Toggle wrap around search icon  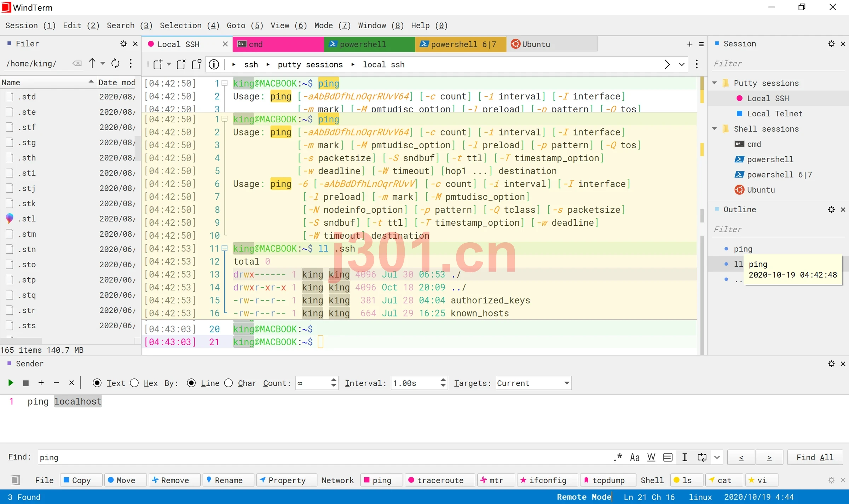[702, 457]
